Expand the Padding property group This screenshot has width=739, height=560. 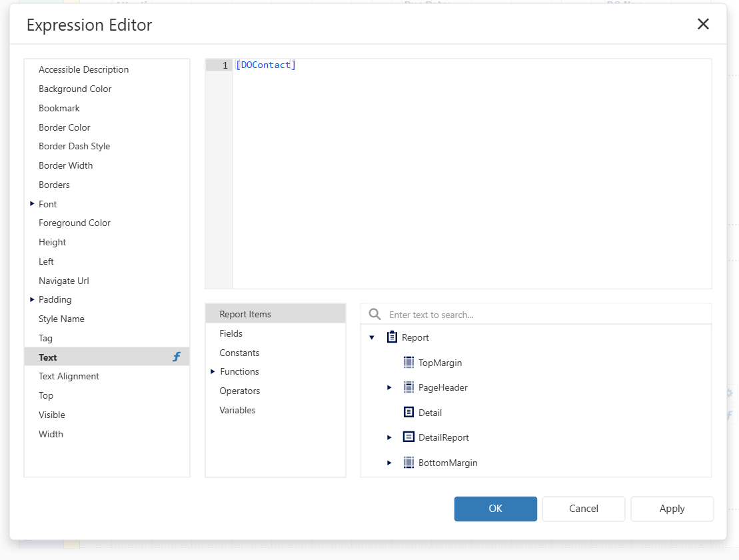point(32,299)
